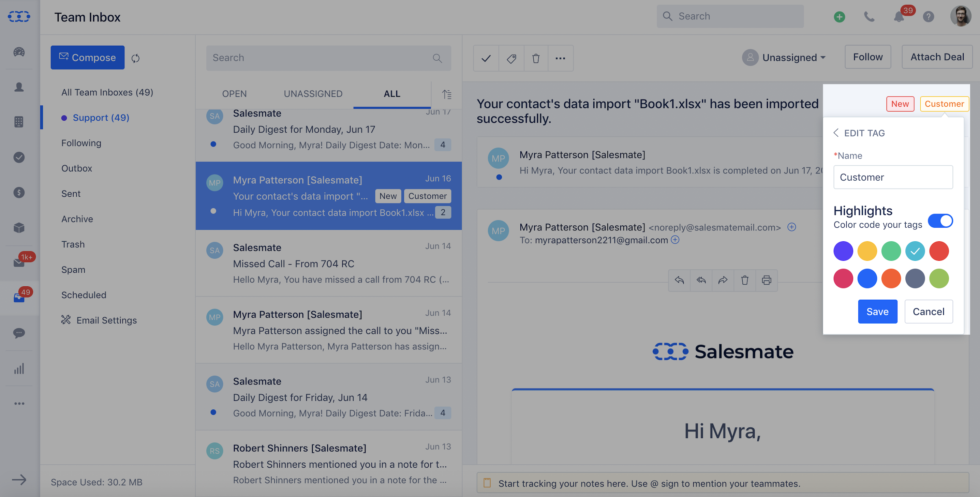Select the ALL tab
The height and width of the screenshot is (497, 980).
coord(392,94)
